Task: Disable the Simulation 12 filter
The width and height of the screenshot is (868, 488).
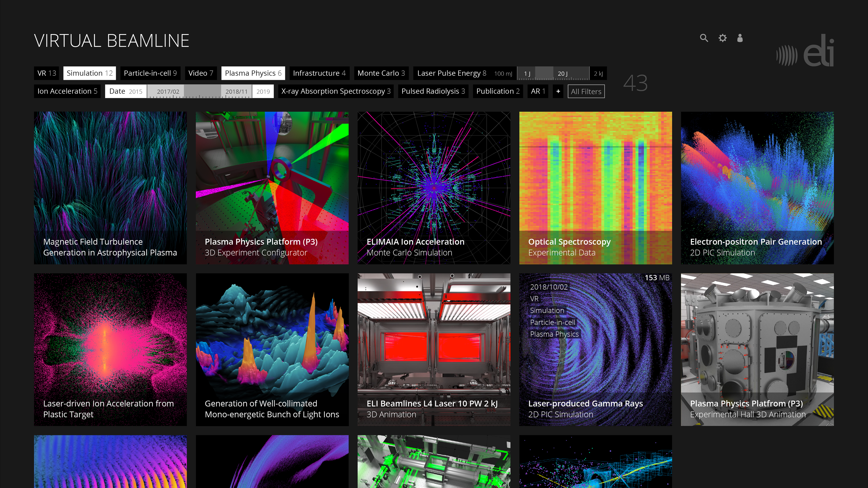Action: pos(90,73)
